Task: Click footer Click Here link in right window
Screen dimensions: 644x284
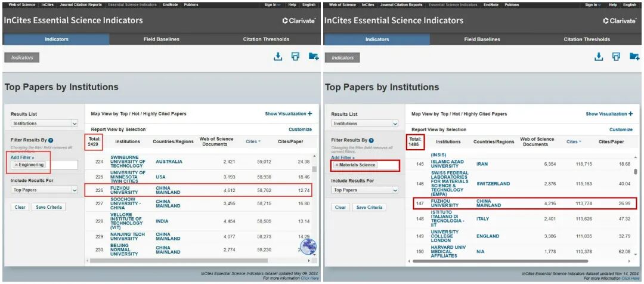Action: tap(630, 278)
